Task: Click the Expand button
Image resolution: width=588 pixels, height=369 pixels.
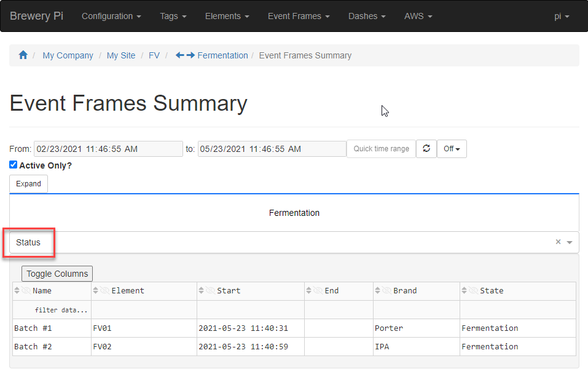Action: coord(28,183)
